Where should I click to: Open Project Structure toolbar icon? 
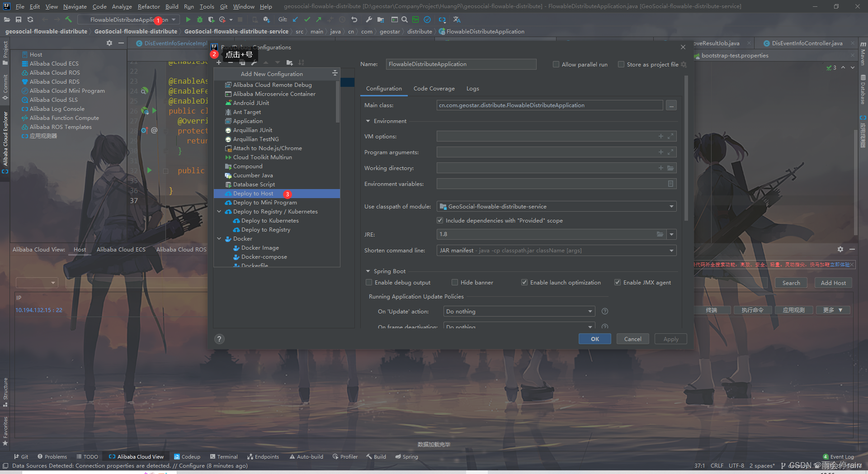coord(381,19)
